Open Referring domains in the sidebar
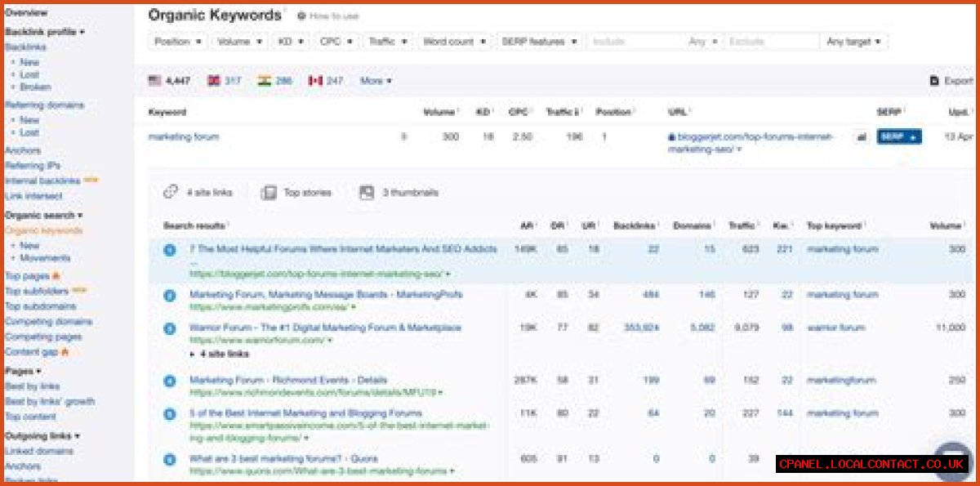 44,105
